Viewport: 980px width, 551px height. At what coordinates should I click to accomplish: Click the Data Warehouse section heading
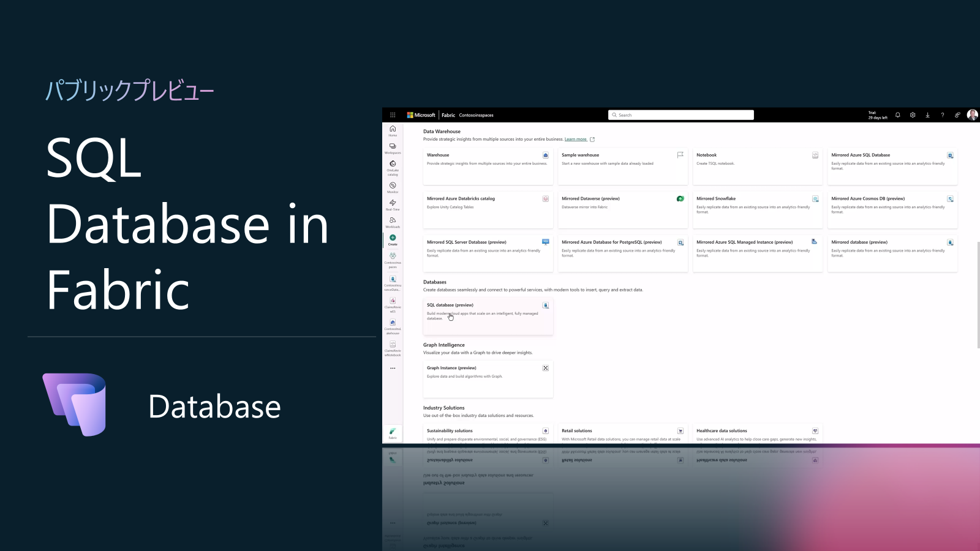click(442, 132)
